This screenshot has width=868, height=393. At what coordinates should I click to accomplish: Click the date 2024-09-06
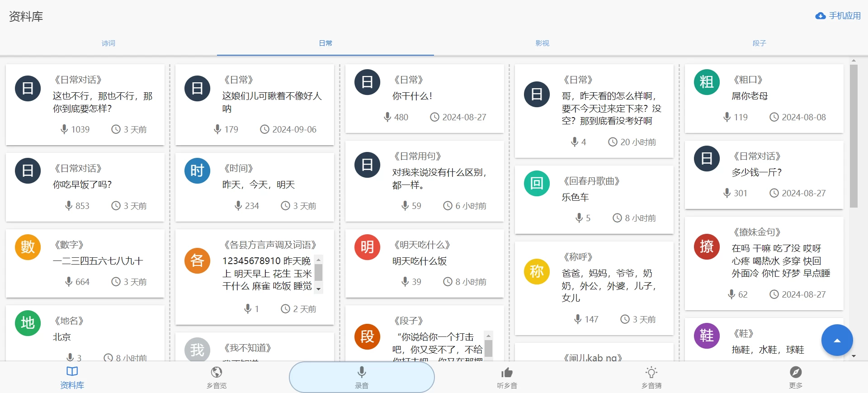click(x=294, y=129)
